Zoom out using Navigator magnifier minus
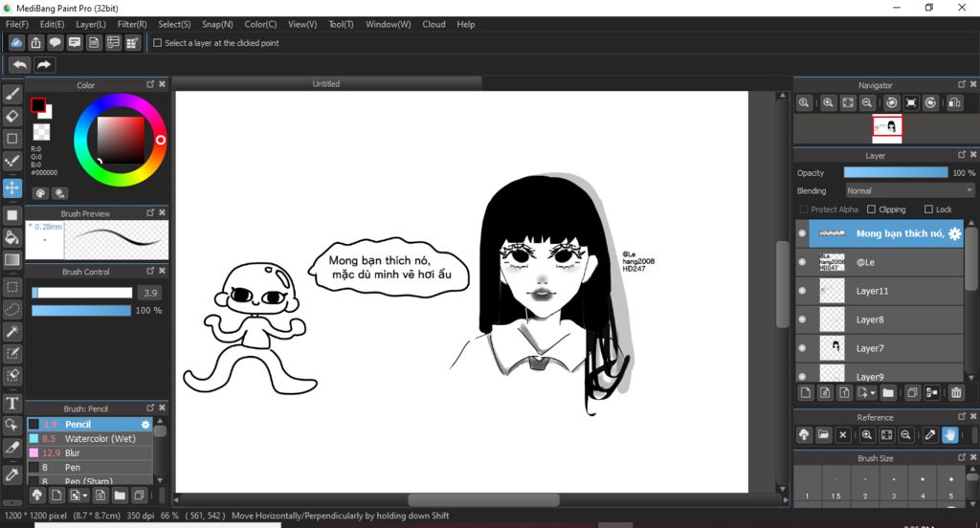The height and width of the screenshot is (528, 980). 867,103
